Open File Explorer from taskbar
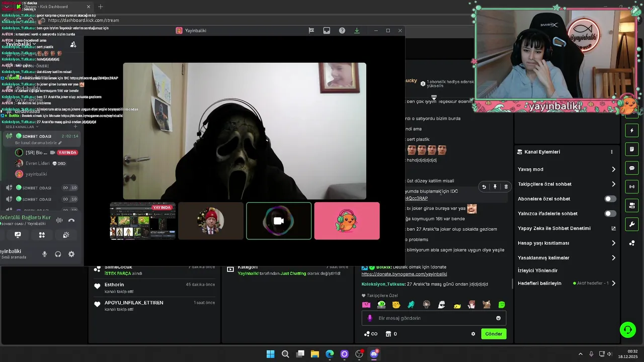This screenshot has height=362, width=644. tap(315, 354)
